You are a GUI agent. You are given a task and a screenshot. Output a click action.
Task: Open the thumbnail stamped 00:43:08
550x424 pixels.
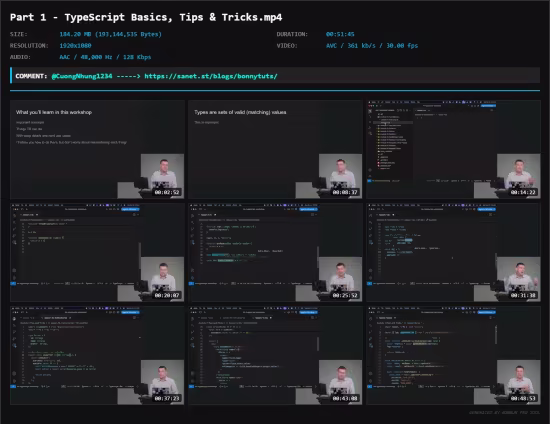(275, 356)
